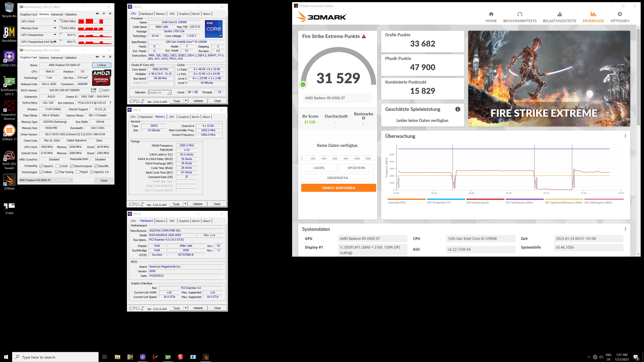Toggle OpenCL checkbox
The width and height of the screenshot is (644, 362).
41,166
